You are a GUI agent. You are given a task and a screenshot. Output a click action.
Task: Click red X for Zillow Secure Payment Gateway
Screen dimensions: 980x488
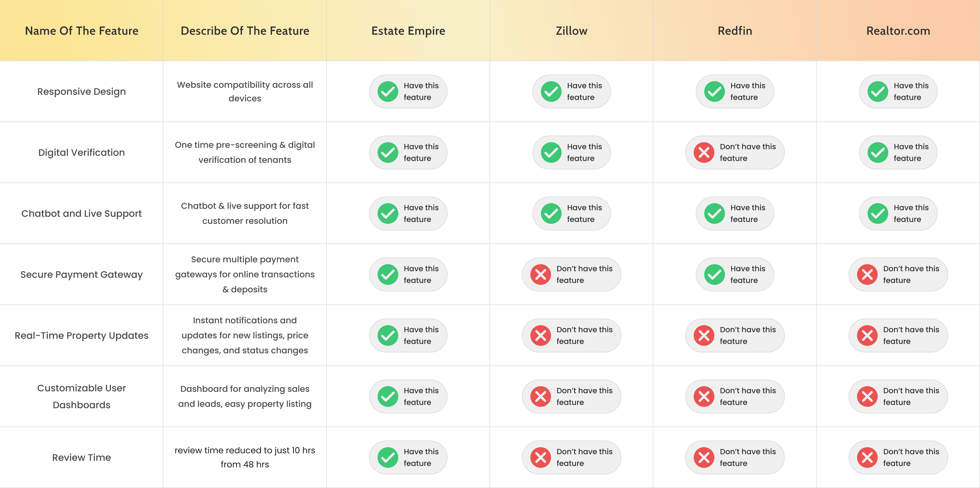[541, 275]
